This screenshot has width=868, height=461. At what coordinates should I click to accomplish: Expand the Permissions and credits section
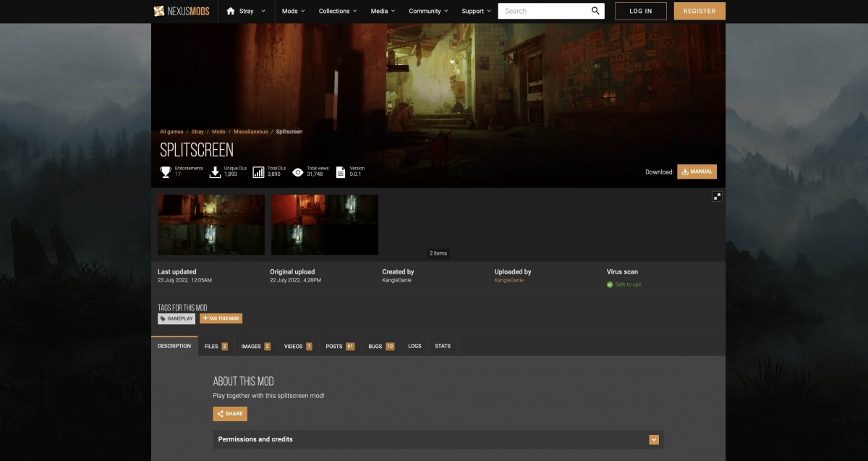654,439
